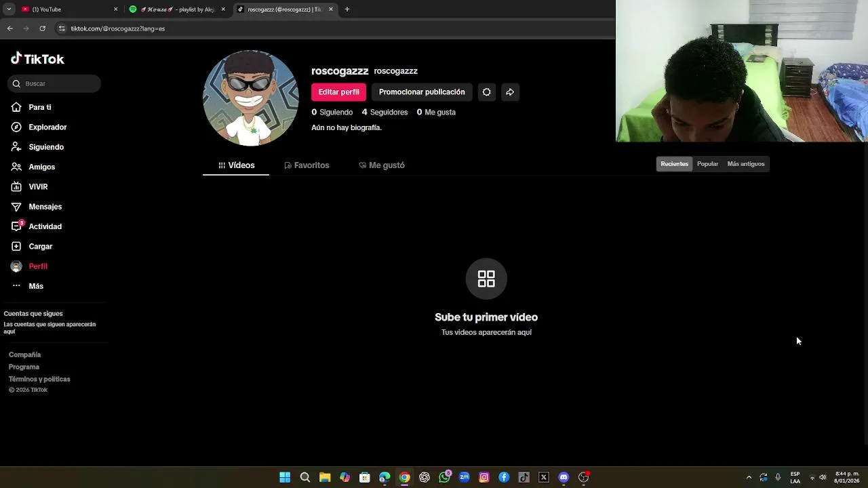Viewport: 868px width, 488px height.
Task: Click the TikTok logo
Action: [37, 59]
